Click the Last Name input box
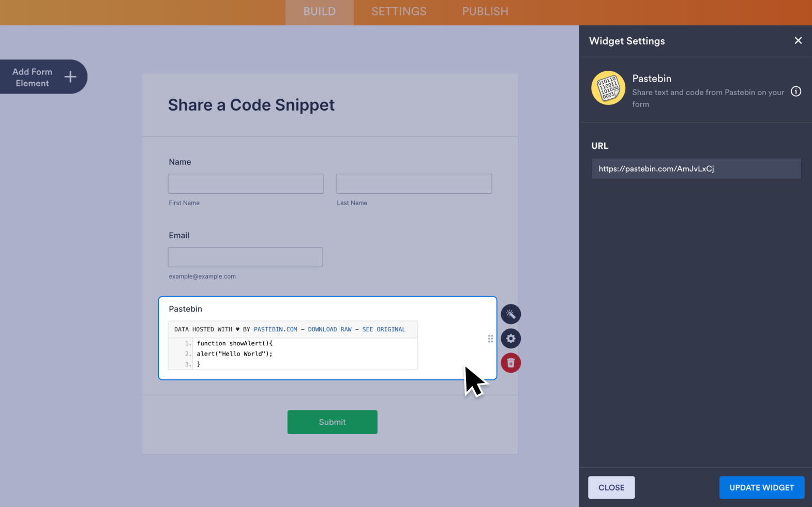812x507 pixels. pos(414,183)
